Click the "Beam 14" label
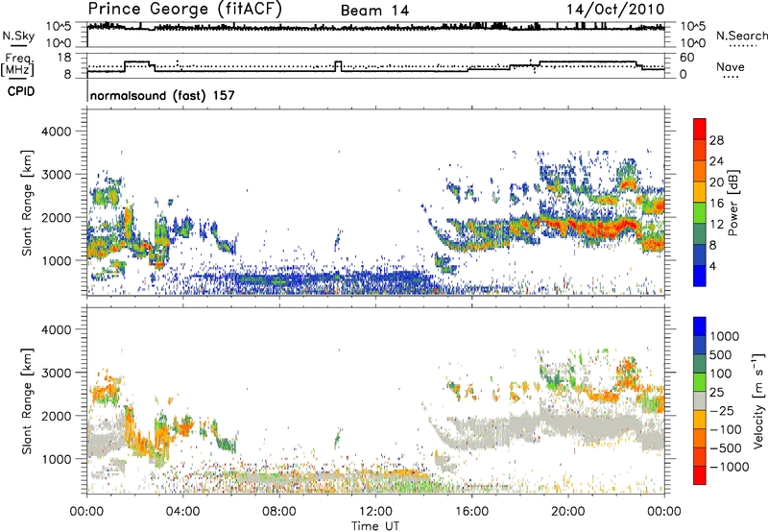Image resolution: width=768 pixels, height=532 pixels. click(374, 11)
